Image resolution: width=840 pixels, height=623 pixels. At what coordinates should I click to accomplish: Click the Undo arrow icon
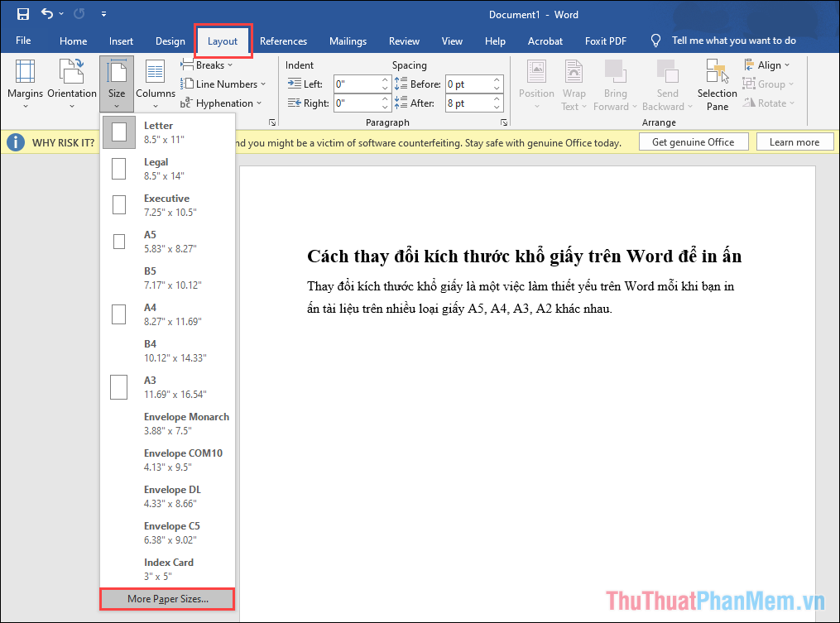[47, 14]
